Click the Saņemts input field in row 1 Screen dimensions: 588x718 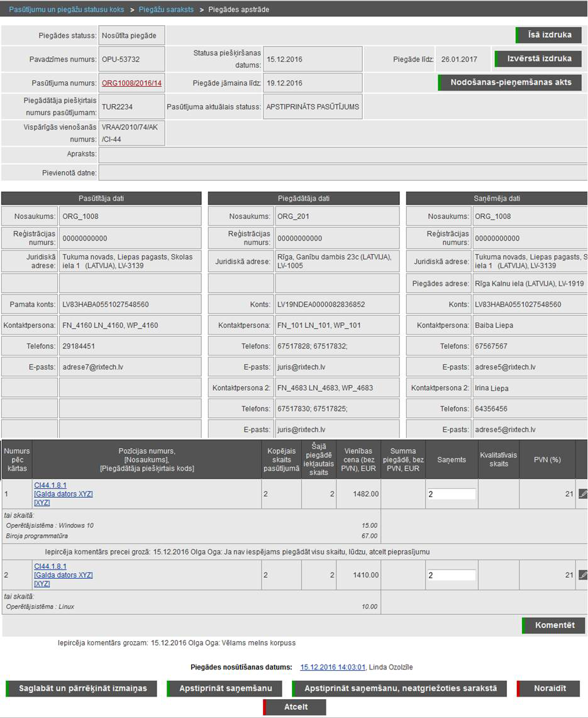[451, 494]
